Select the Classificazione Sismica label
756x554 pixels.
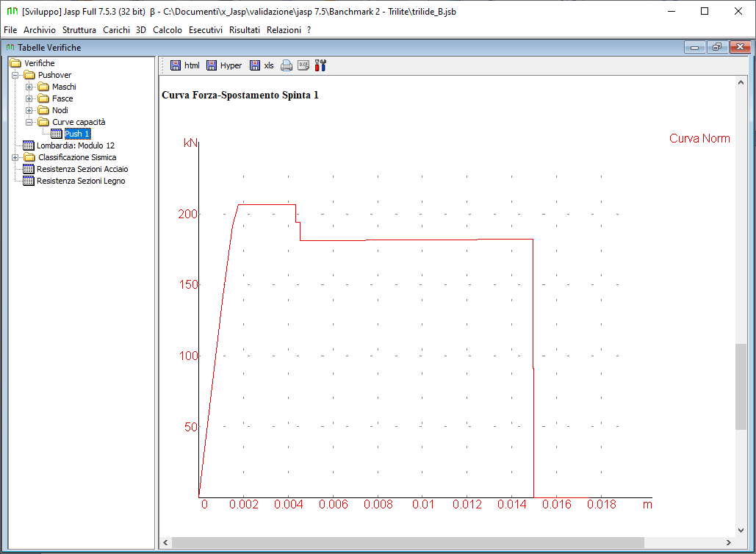tap(77, 157)
